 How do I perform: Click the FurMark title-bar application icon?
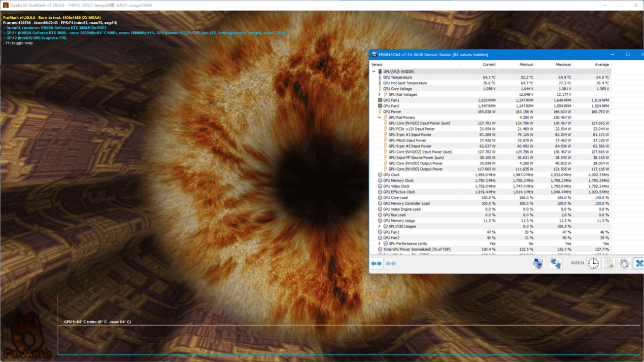tap(5, 5)
